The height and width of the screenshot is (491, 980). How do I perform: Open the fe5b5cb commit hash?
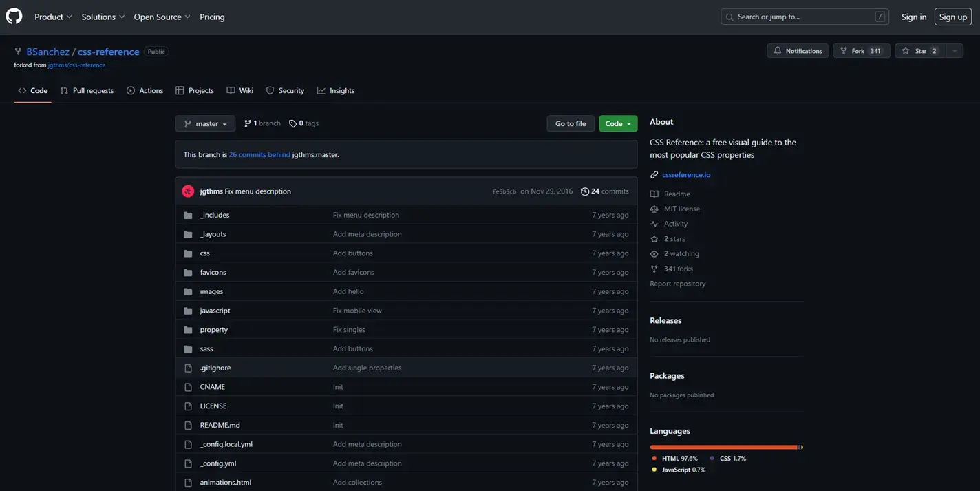pos(504,191)
